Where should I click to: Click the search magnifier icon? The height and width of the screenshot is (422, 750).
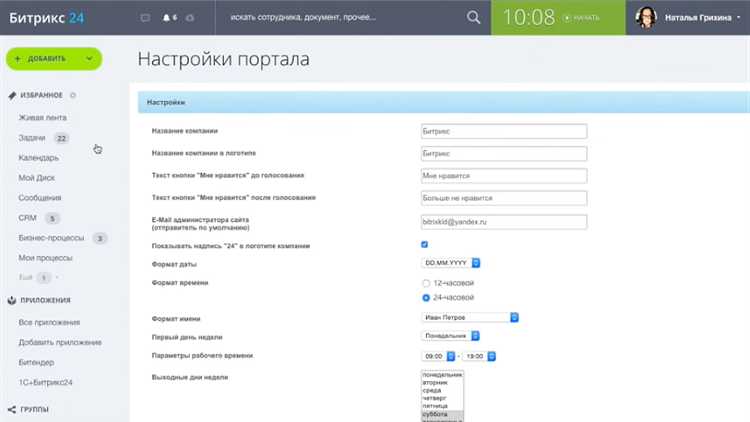tap(473, 18)
